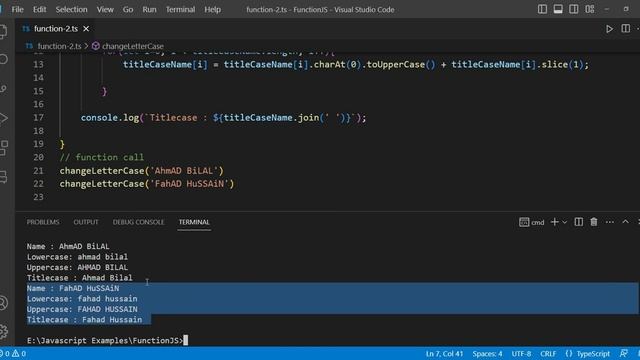Click changeLetterCase('AhmAD BiLAL') call
Viewport: 640px width, 360px height.
point(142,171)
